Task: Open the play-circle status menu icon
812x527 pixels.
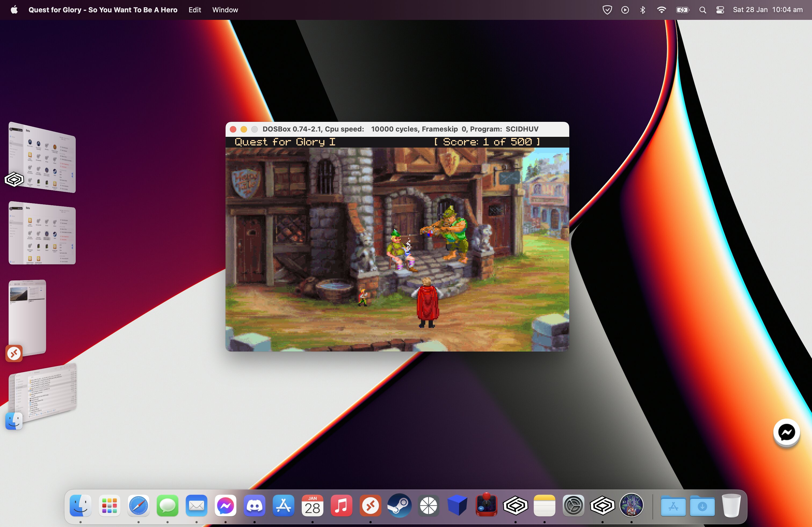Action: pos(625,10)
